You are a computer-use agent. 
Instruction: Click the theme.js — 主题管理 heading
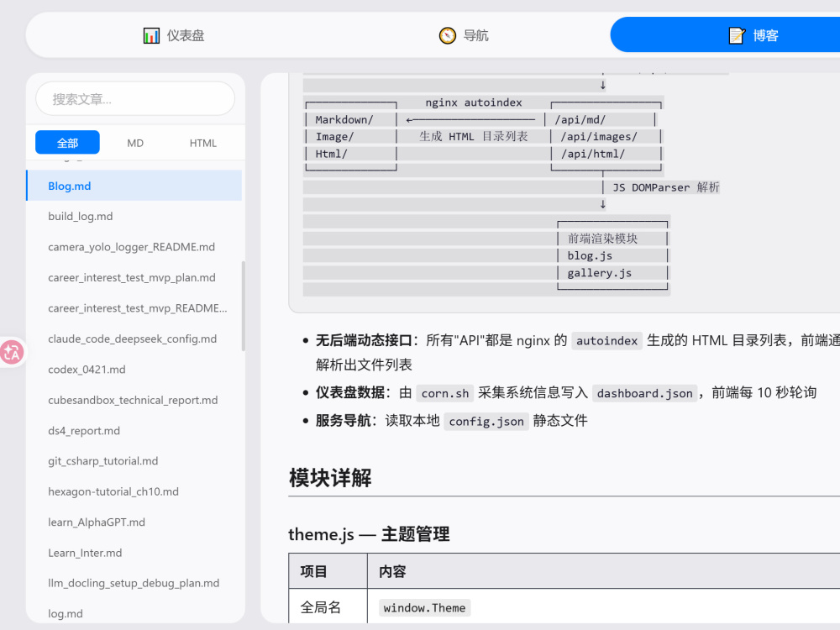pyautogui.click(x=369, y=534)
